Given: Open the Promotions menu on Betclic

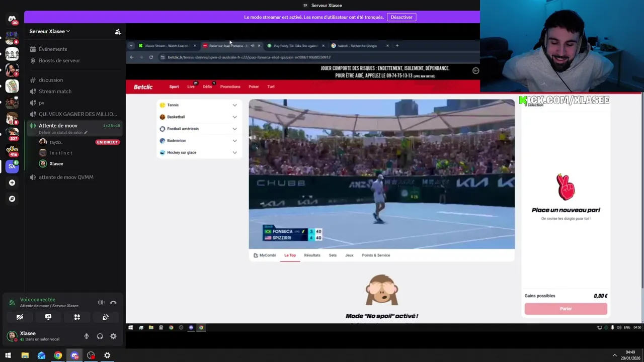Looking at the screenshot, I should coord(230,87).
